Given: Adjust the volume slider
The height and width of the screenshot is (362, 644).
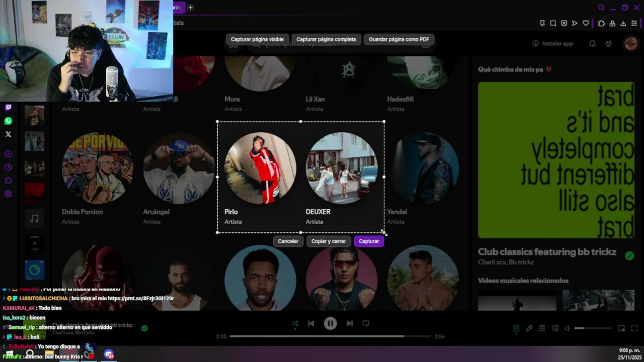Looking at the screenshot, I should point(593,328).
